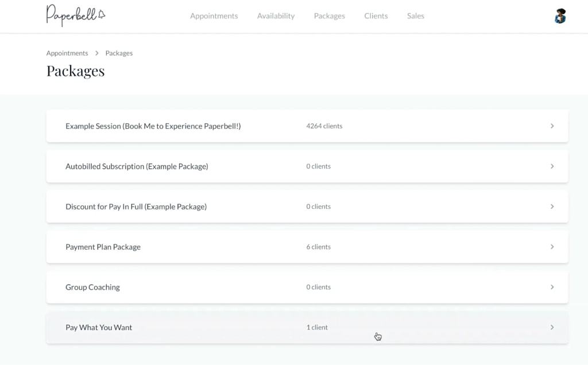This screenshot has height=365, width=588.
Task: Click 0 clients in Discount for Pay row
Action: 318,207
